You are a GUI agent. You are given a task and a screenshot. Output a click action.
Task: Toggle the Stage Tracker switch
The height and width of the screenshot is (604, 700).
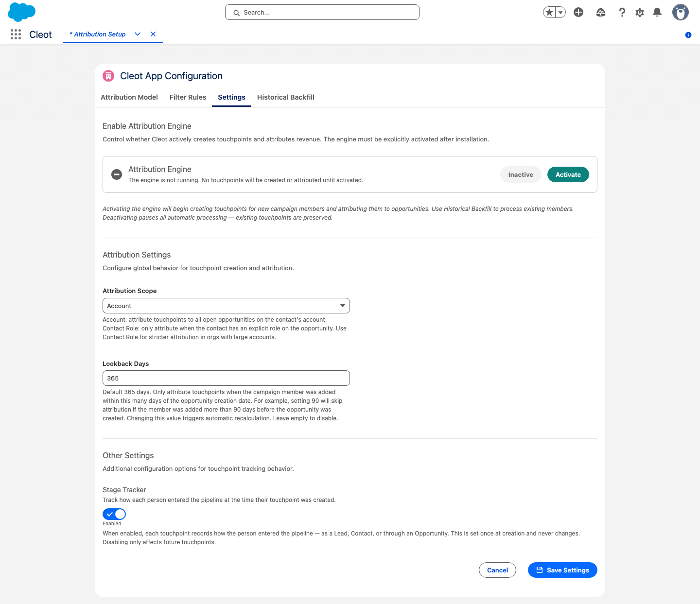pos(114,514)
